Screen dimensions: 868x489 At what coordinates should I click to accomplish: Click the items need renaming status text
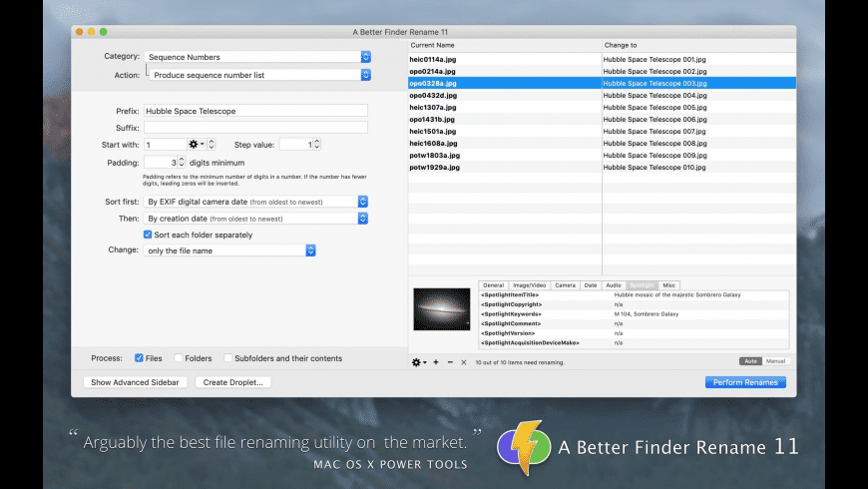click(x=520, y=362)
